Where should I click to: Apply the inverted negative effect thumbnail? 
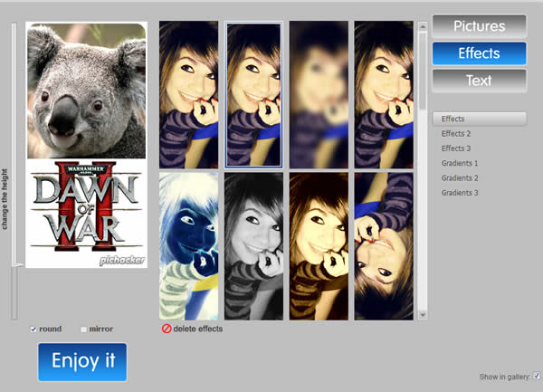tap(189, 246)
